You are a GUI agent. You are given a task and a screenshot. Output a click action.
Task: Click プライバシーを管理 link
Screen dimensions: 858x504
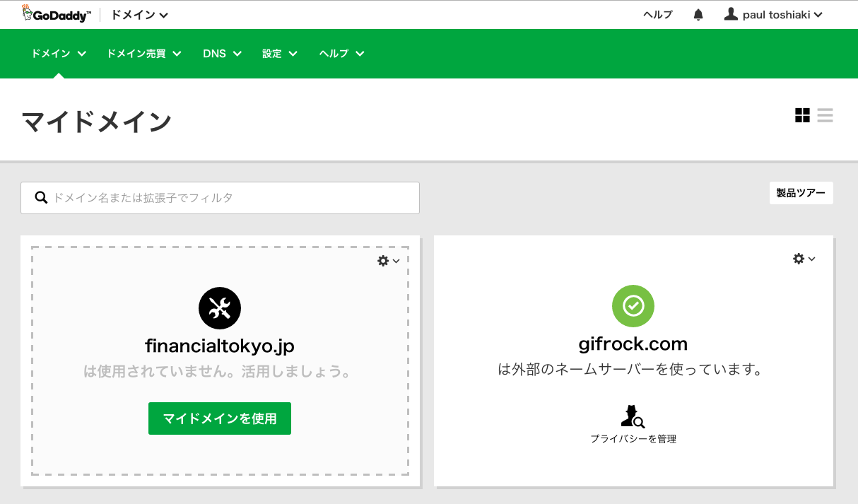click(x=633, y=439)
